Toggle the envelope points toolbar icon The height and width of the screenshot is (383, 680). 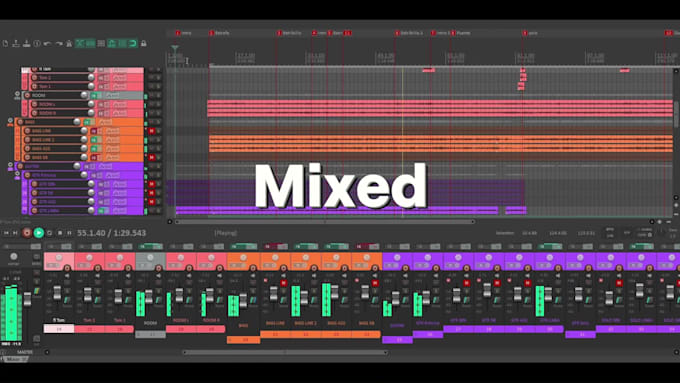111,43
